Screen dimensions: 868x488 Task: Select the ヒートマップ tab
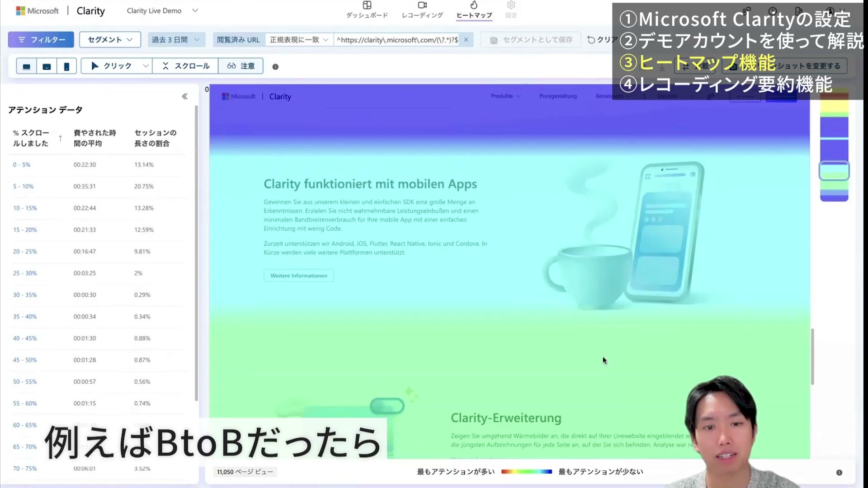click(x=474, y=10)
